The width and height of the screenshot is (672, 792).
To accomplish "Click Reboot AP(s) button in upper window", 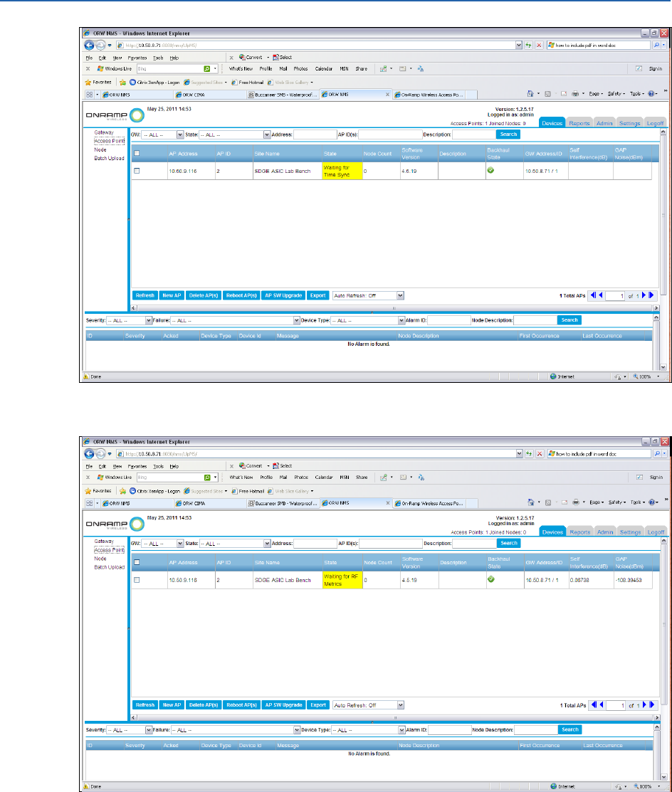I will pyautogui.click(x=241, y=295).
